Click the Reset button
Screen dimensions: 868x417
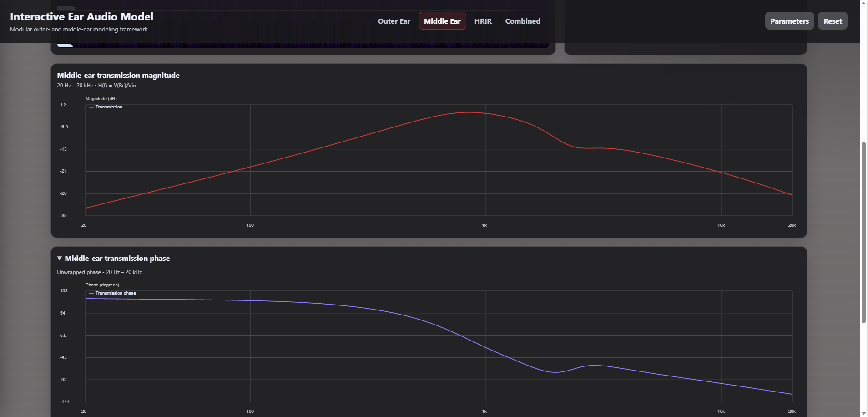pyautogui.click(x=833, y=21)
